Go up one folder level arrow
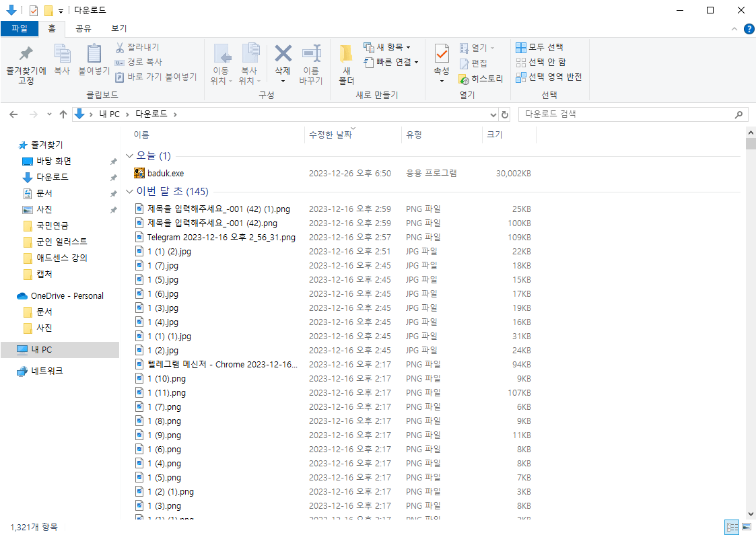This screenshot has width=756, height=535. click(x=63, y=114)
